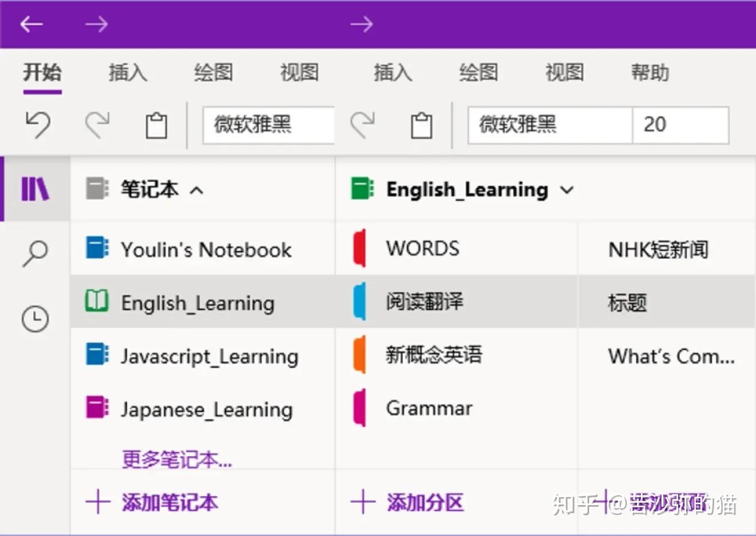Click the 添加分区 button

pyautogui.click(x=407, y=502)
